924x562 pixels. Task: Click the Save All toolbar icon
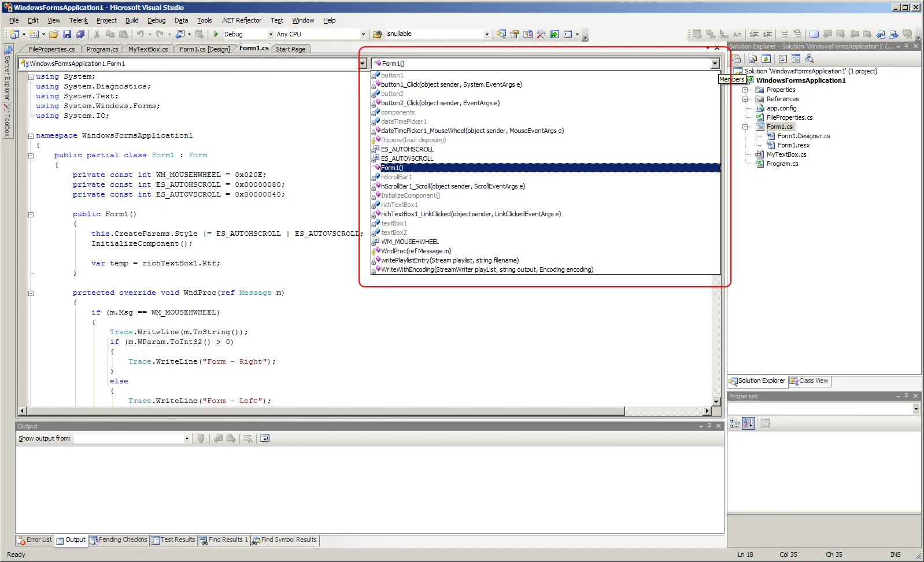(x=80, y=34)
